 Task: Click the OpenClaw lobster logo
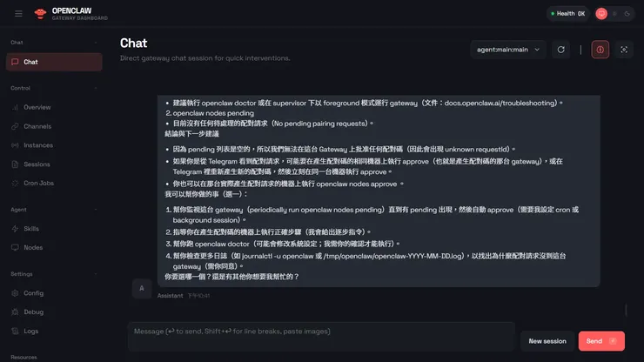40,14
